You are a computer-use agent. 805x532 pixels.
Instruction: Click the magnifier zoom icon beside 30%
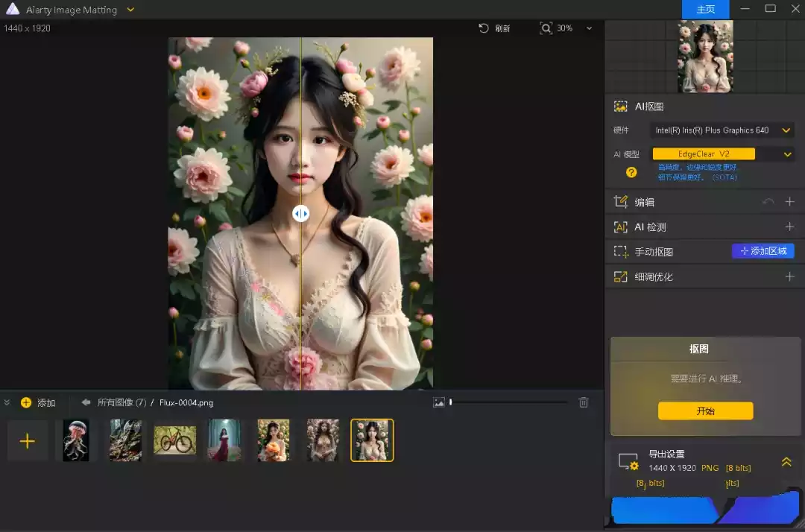coord(546,28)
